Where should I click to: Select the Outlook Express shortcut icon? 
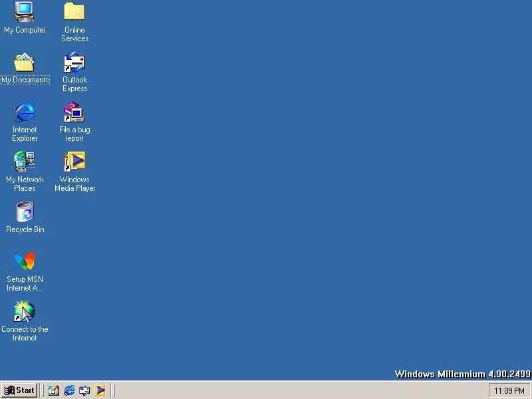[x=74, y=62]
